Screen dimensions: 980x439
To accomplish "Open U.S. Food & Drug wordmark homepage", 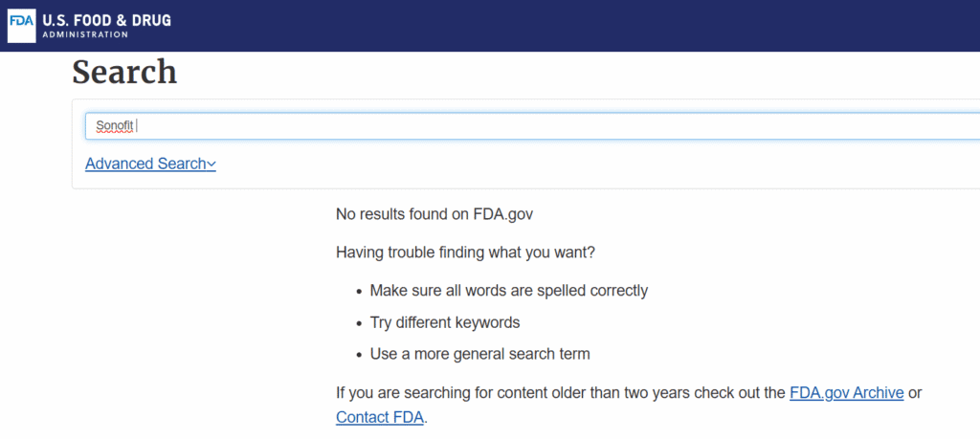I will (x=107, y=21).
